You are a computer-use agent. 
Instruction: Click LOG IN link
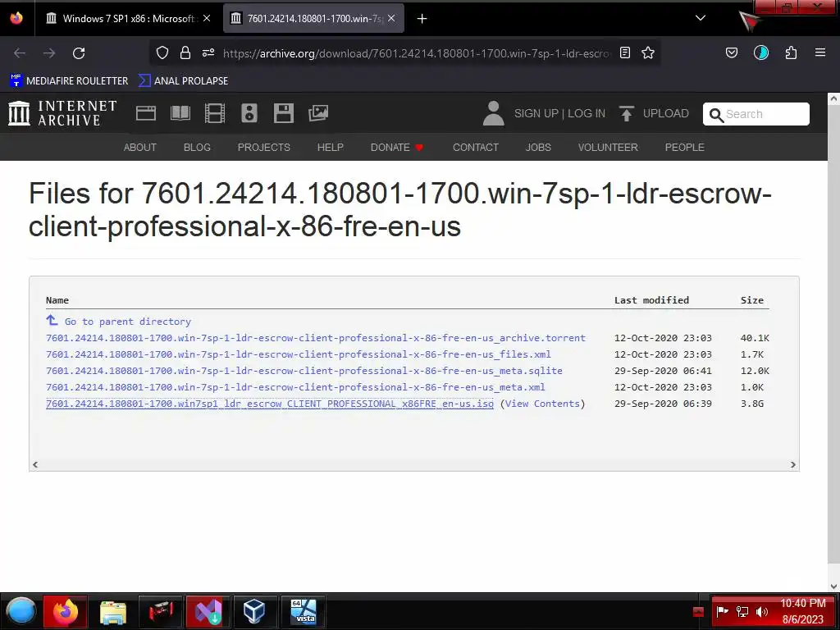point(587,113)
